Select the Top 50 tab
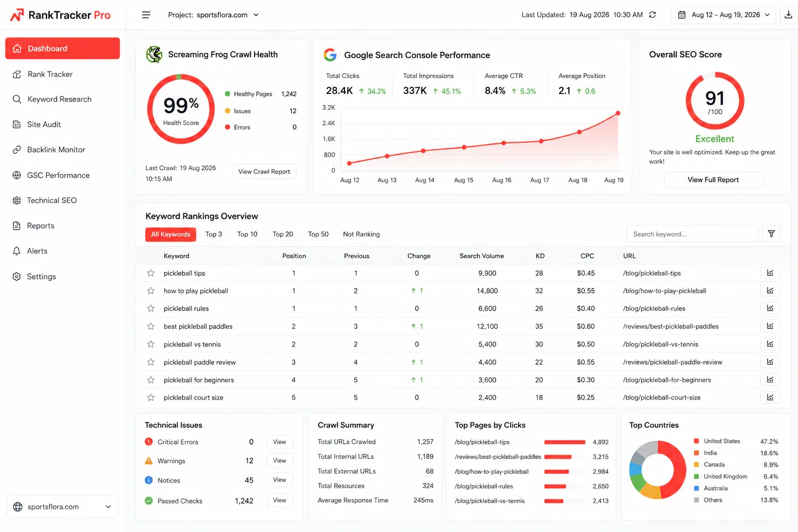798x532 pixels. coord(318,234)
